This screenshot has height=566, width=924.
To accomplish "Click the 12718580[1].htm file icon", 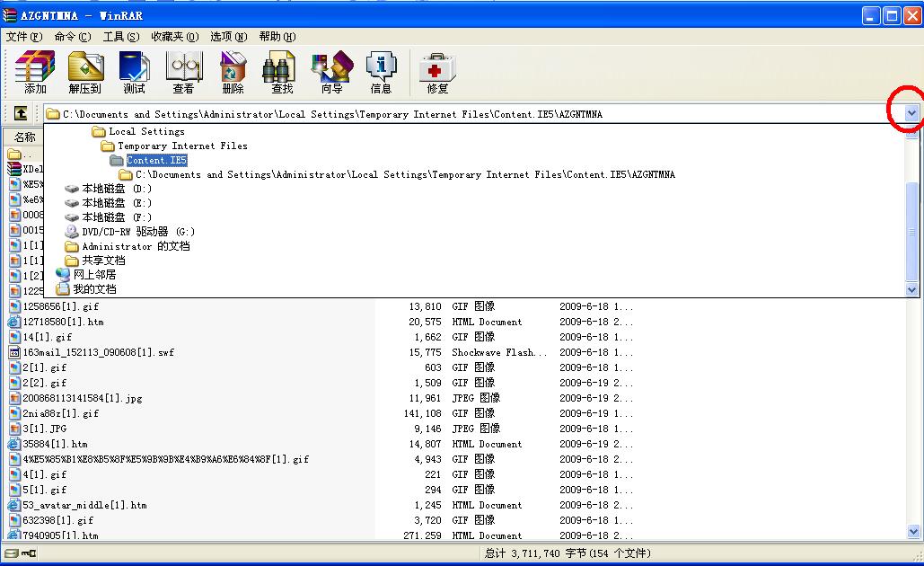I will click(14, 322).
